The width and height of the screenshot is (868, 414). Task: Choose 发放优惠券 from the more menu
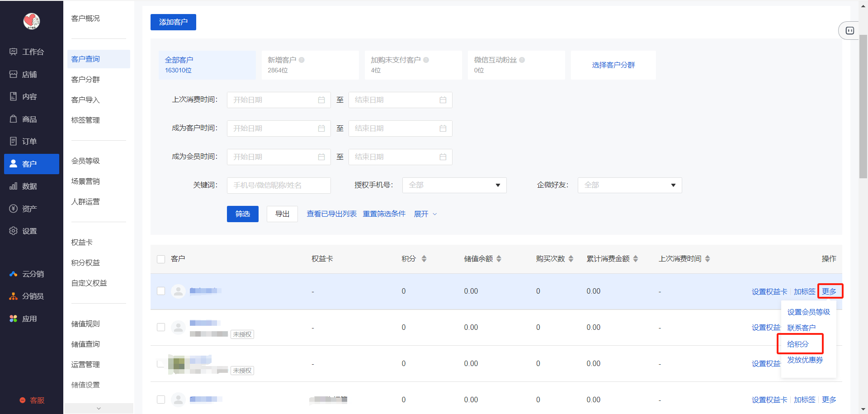805,360
